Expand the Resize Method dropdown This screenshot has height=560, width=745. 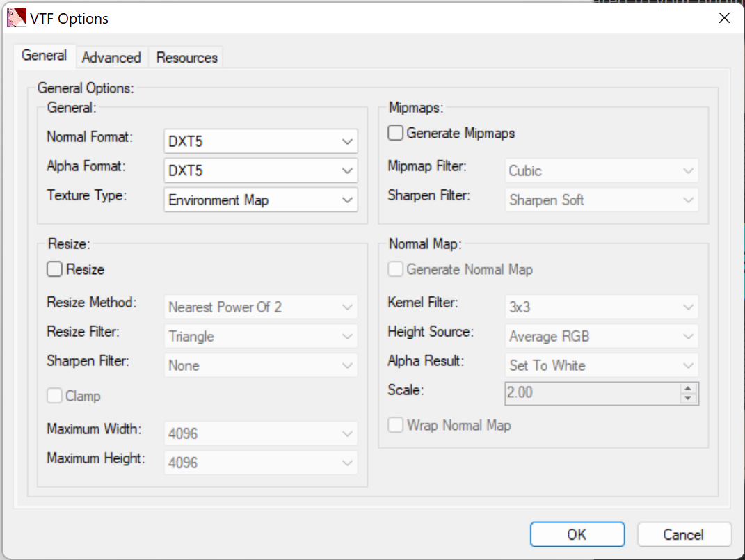[x=261, y=307]
